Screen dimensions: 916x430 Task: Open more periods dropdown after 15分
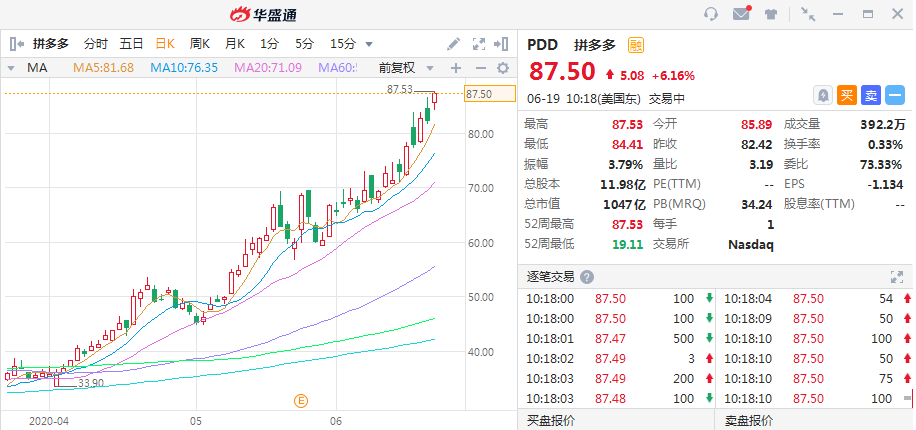pos(369,44)
